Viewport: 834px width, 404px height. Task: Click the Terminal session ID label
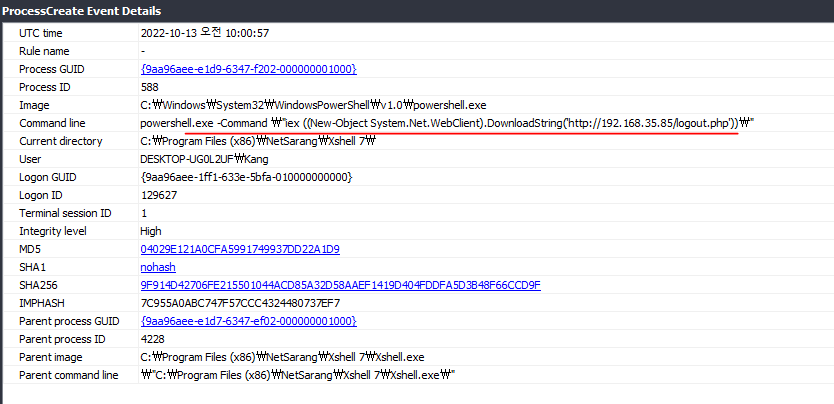point(65,213)
